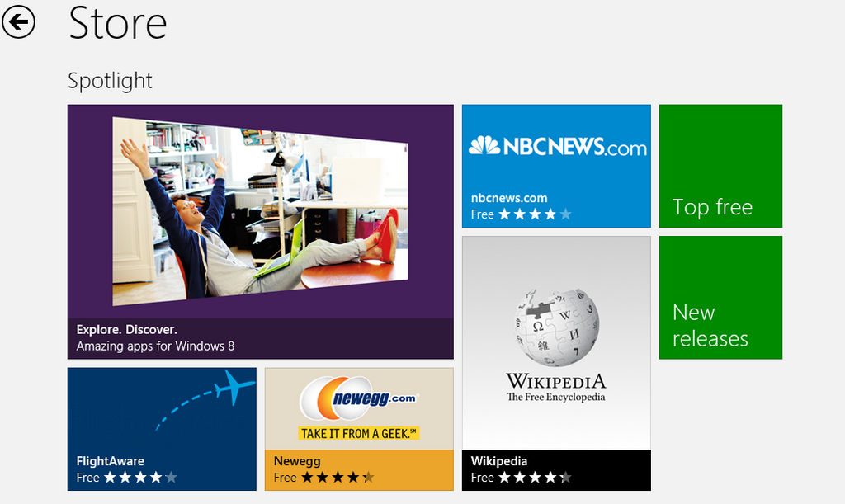
Task: Click the Wikipedia app name in black bar
Action: pos(498,461)
